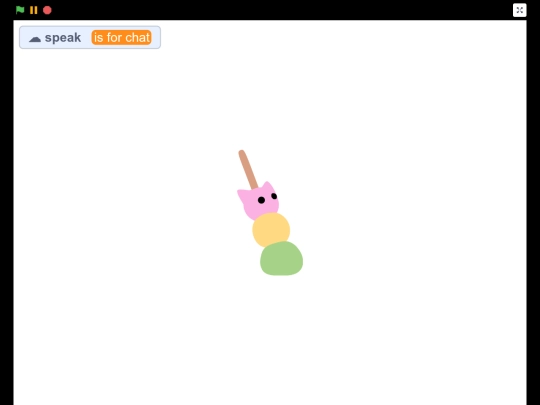Image resolution: width=540 pixels, height=405 pixels.
Task: Click the green flag to start the project
Action: pos(20,10)
